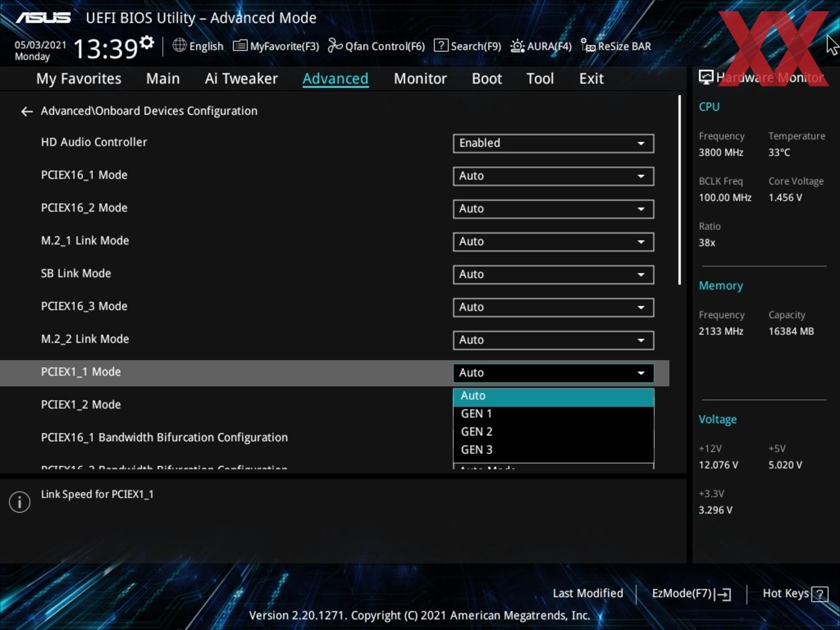Click the settings gear next to clock
The height and width of the screenshot is (630, 840).
147,43
